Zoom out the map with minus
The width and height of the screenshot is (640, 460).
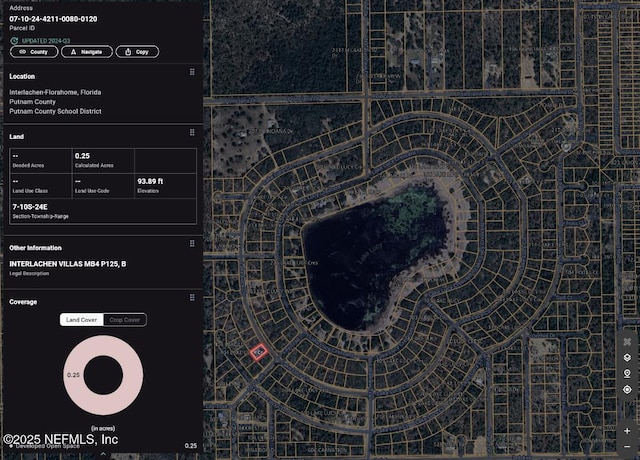pyautogui.click(x=627, y=447)
